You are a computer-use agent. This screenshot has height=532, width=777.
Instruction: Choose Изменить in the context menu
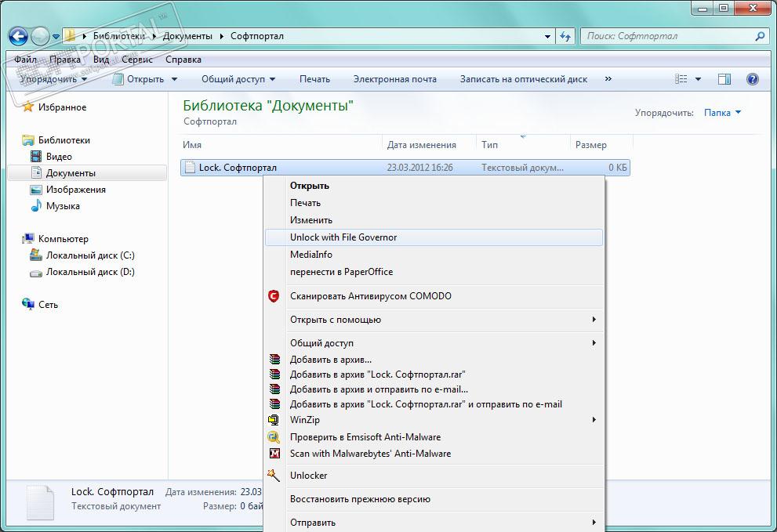click(x=311, y=220)
